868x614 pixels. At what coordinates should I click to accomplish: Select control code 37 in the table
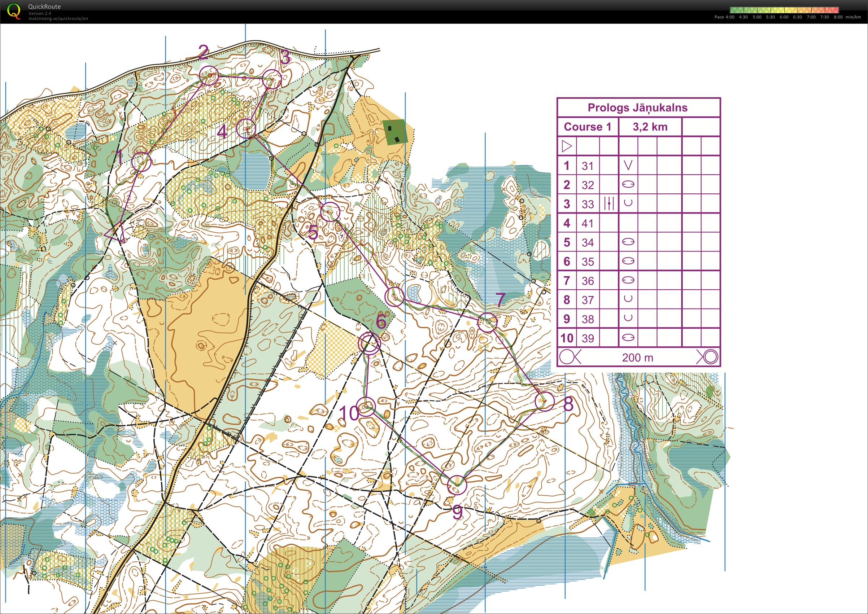coord(588,300)
